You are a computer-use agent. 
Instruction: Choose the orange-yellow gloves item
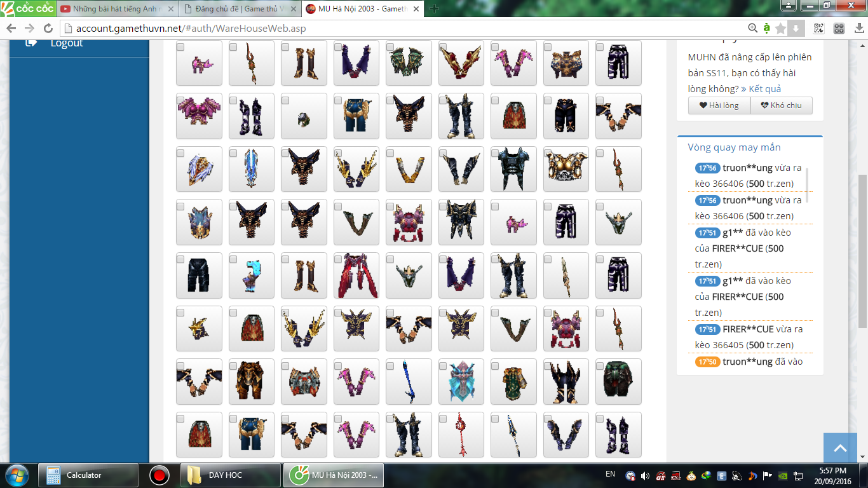[409, 169]
